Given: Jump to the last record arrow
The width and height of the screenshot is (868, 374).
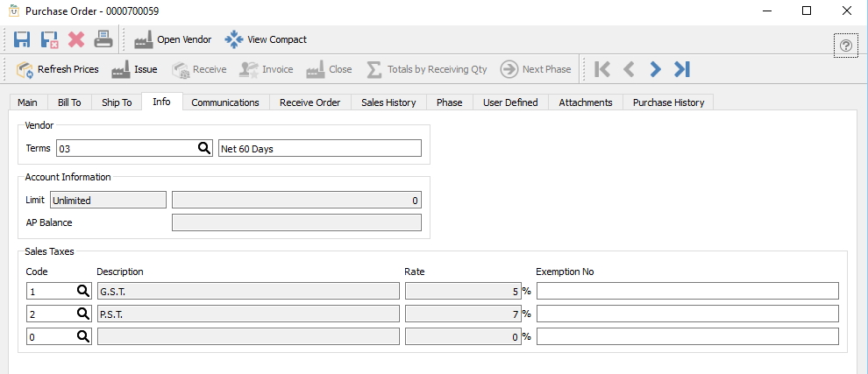Looking at the screenshot, I should tap(682, 69).
